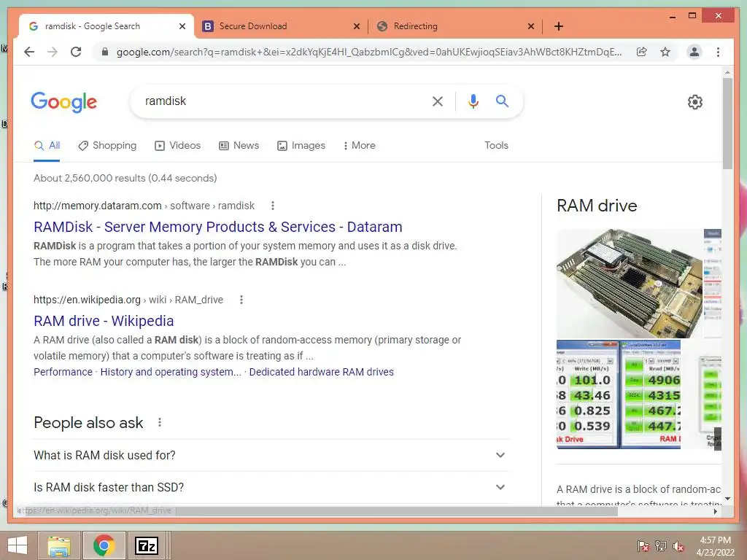Viewport: 747px width, 560px height.
Task: Close the ramdisk Google Search tab
Action: 182,26
